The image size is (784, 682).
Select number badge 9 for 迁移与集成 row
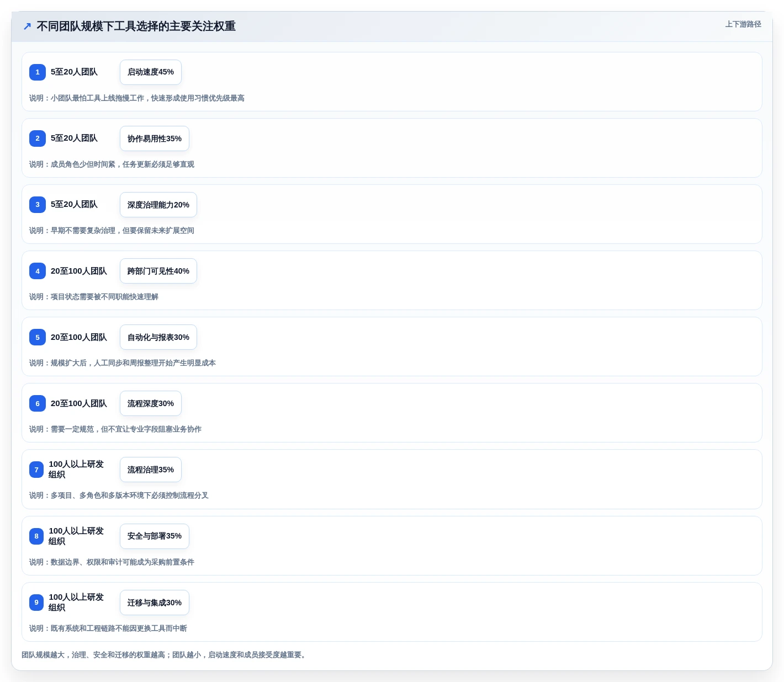(x=36, y=603)
